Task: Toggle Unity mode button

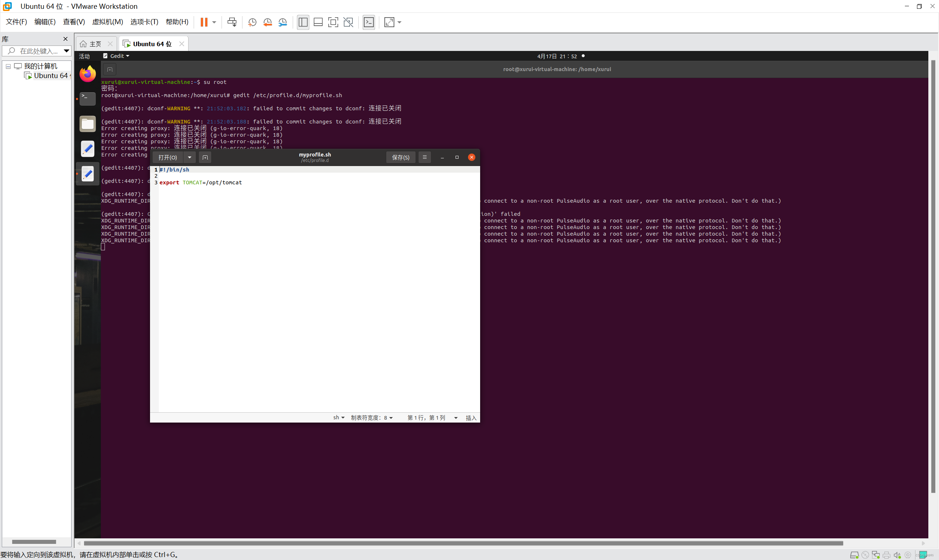Action: 348,22
